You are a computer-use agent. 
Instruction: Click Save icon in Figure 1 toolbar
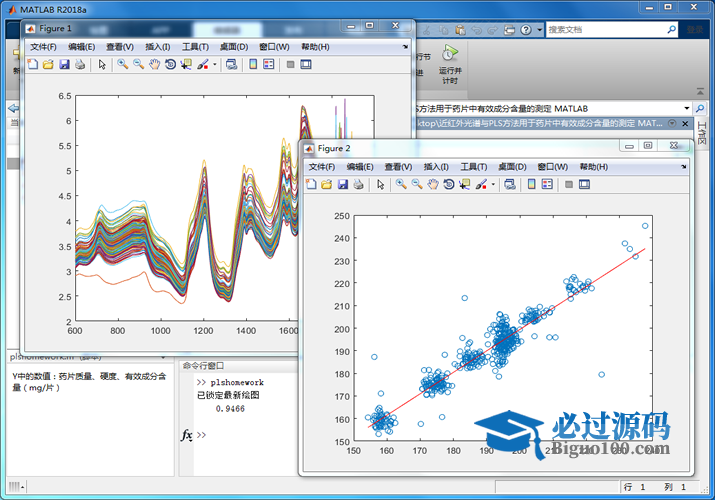coord(64,64)
